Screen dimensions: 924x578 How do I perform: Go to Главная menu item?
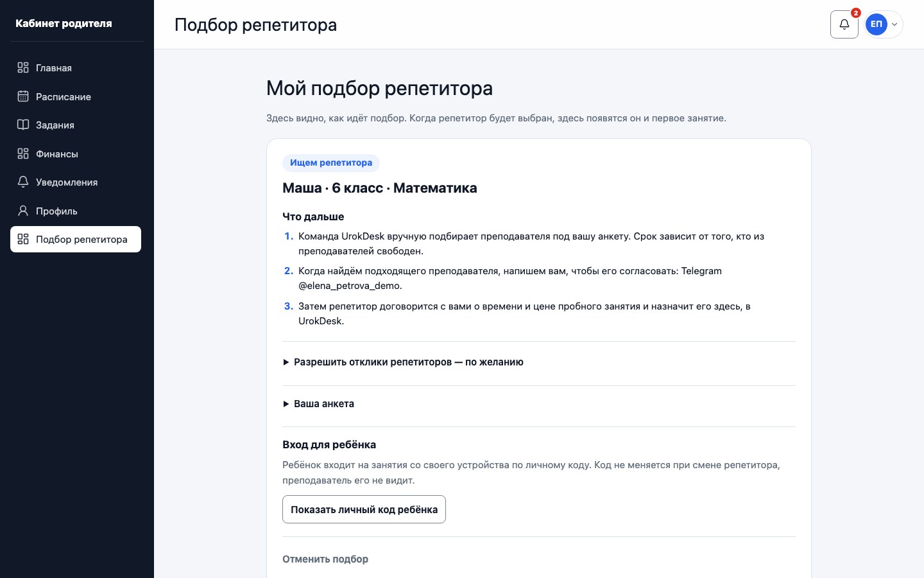point(76,67)
